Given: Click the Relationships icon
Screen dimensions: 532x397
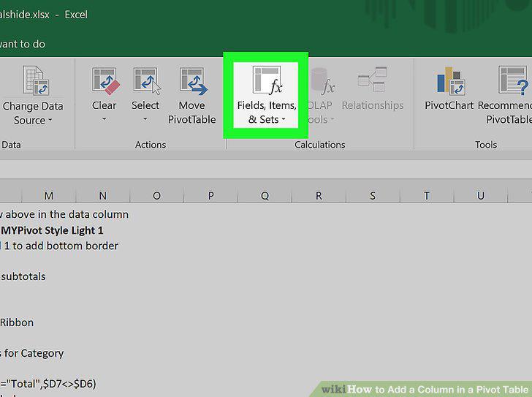Looking at the screenshot, I should [x=372, y=79].
